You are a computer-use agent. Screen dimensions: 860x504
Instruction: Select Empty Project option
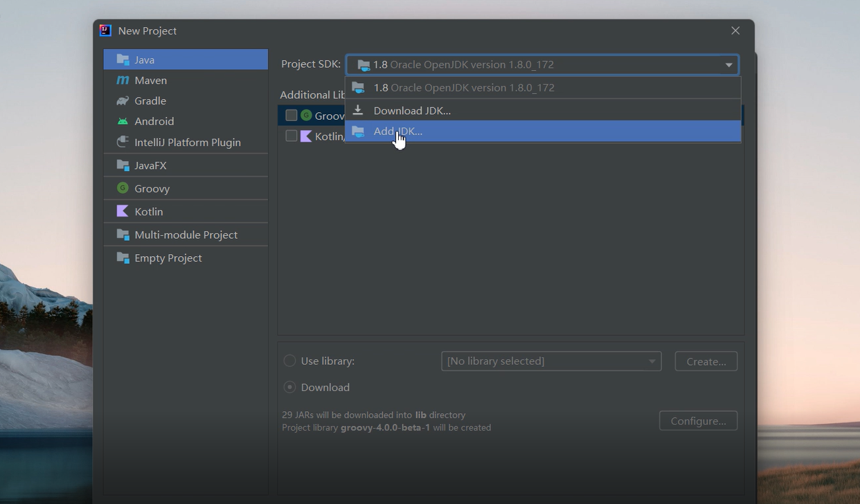[186, 258]
